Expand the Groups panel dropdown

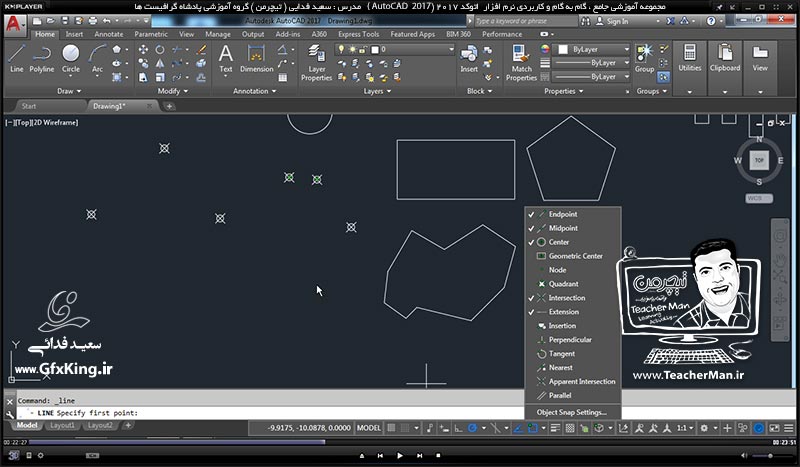[652, 91]
